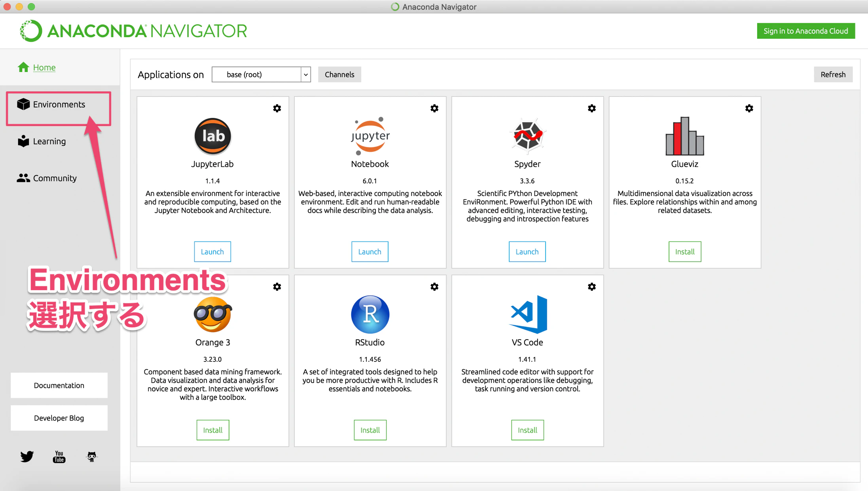Click the Notebook app name

tap(370, 164)
